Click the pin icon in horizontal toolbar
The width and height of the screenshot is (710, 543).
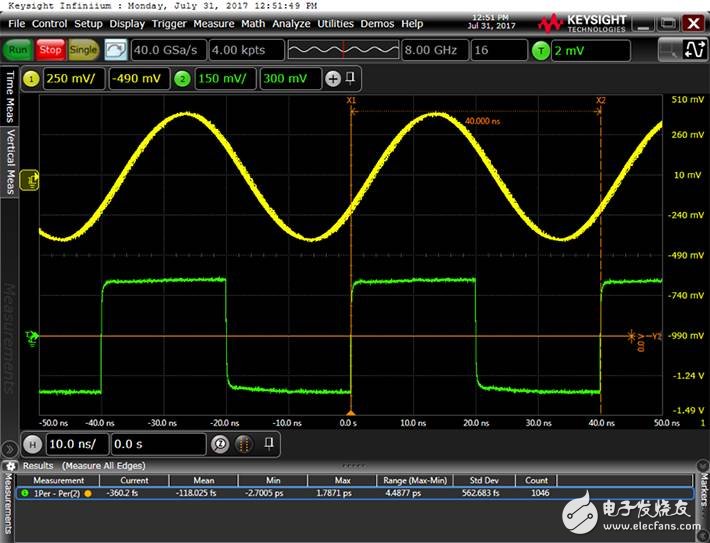click(x=269, y=442)
